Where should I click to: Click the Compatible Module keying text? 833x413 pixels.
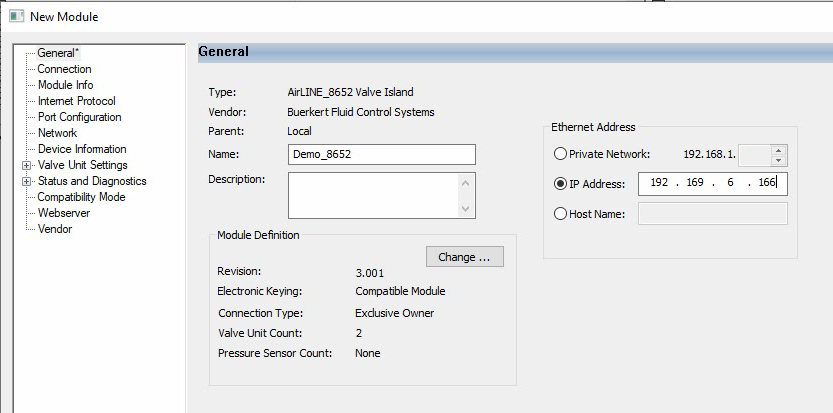[x=400, y=291]
